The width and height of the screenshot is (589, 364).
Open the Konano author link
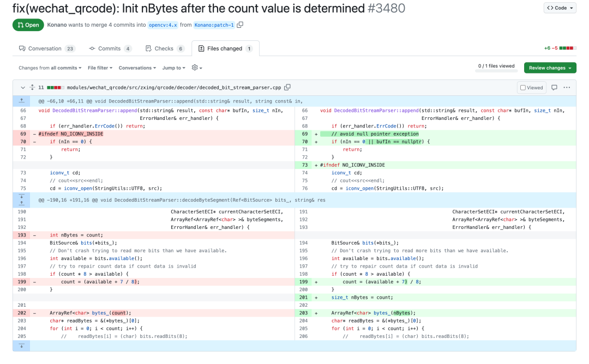coord(57,25)
